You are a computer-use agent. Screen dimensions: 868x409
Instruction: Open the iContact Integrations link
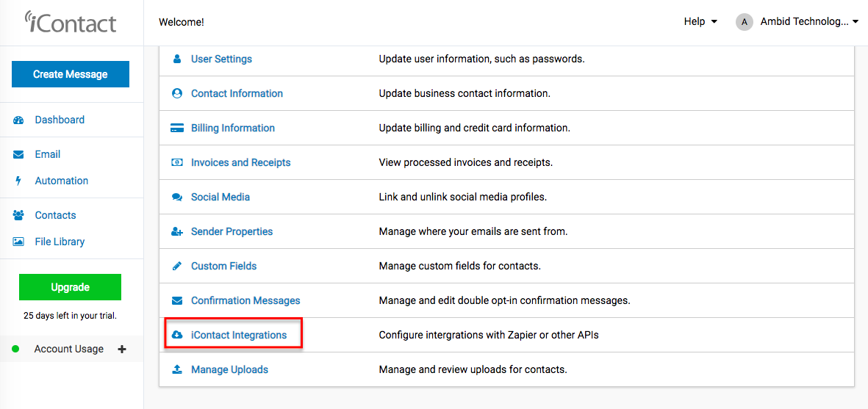[239, 335]
